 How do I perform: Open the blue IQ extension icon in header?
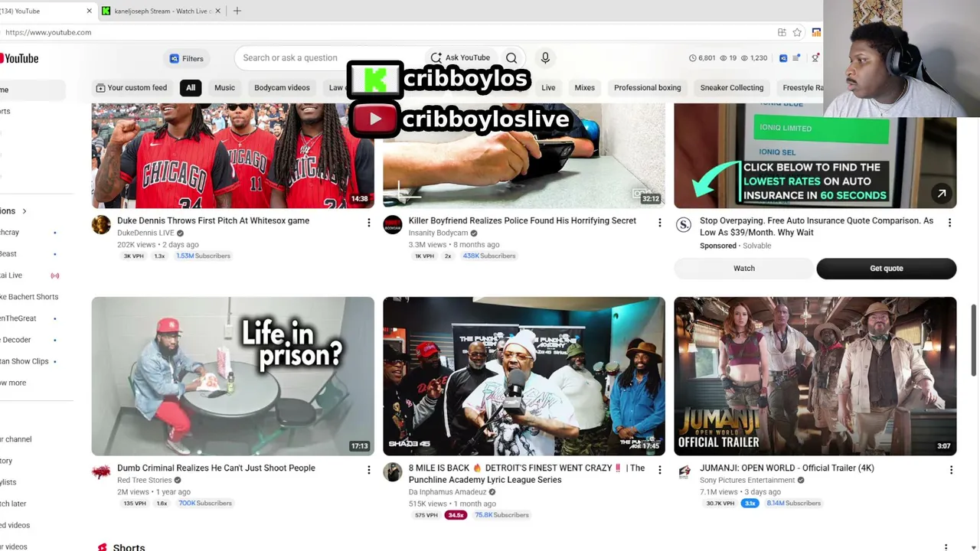783,58
